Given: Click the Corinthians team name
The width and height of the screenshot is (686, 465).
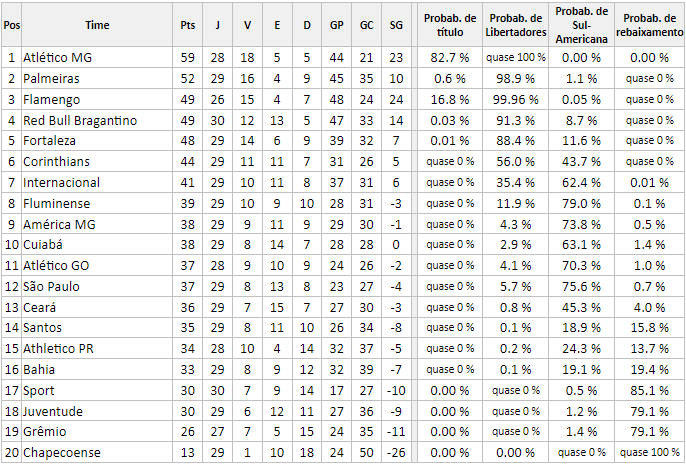Looking at the screenshot, I should click(56, 162).
